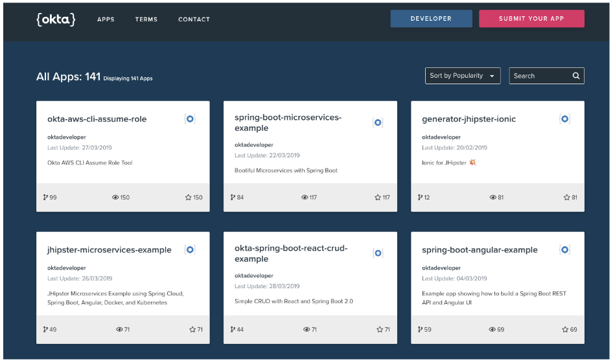Open the Sort by Popularity dropdown
This screenshot has height=364, width=615.
(x=462, y=76)
